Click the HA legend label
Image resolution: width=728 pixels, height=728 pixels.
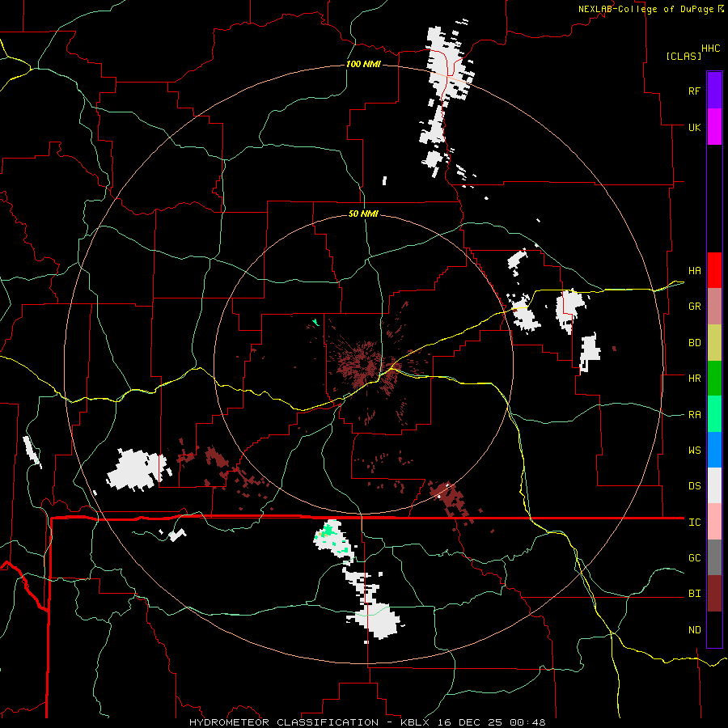point(694,271)
